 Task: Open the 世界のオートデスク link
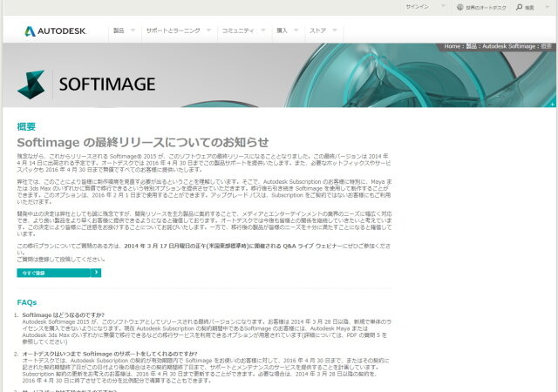coord(486,8)
